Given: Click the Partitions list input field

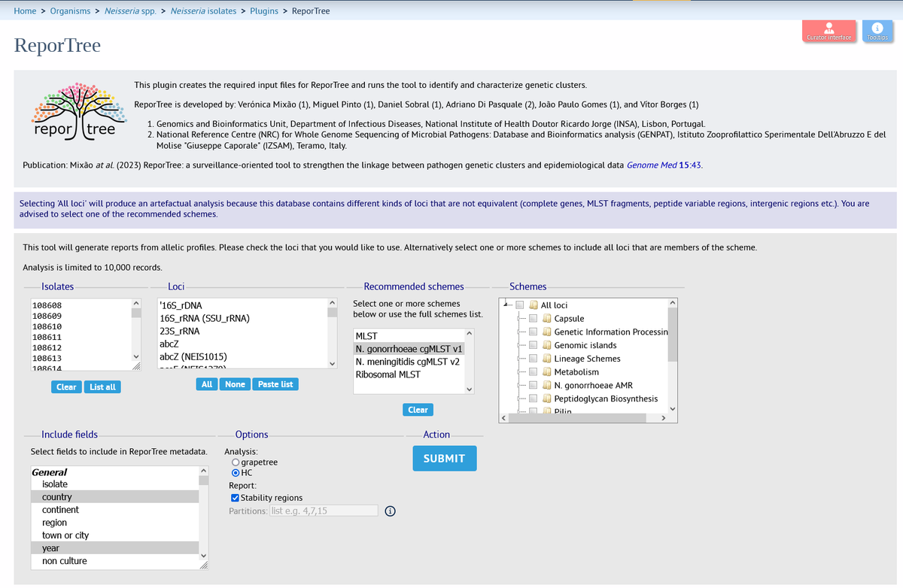Looking at the screenshot, I should [324, 511].
